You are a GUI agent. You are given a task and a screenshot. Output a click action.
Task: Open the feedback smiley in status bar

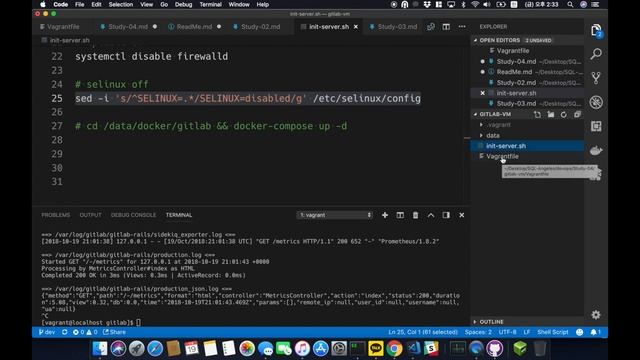(580, 332)
